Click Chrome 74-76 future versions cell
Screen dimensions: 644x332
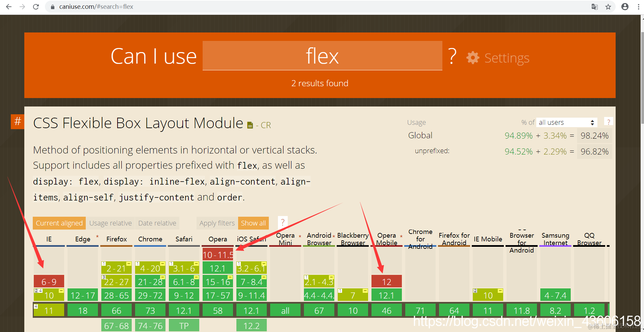[x=150, y=325]
